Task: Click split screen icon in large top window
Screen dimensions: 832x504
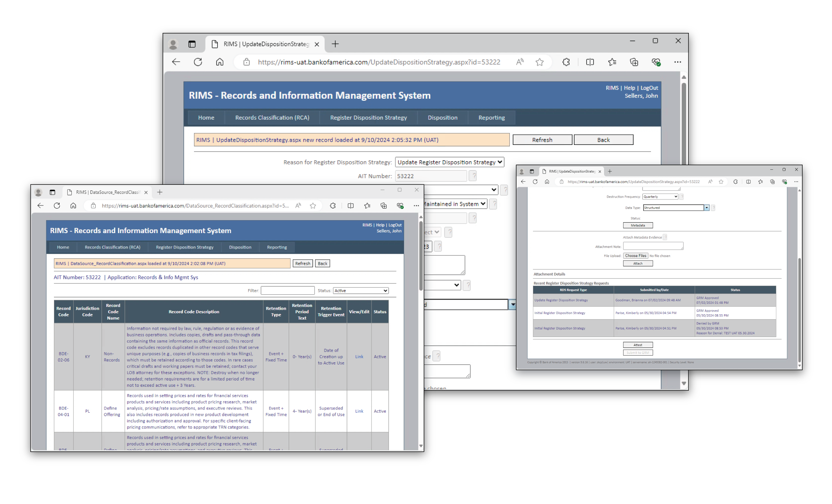Action: (590, 62)
